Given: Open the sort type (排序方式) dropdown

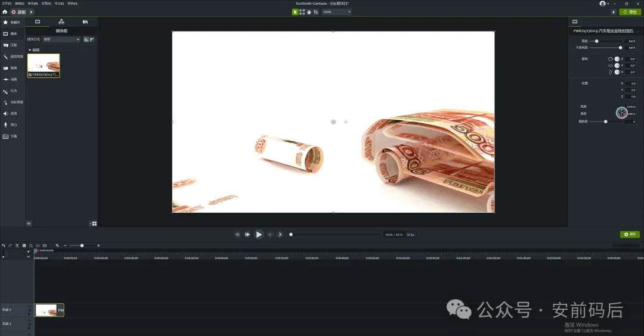Looking at the screenshot, I should (x=61, y=39).
